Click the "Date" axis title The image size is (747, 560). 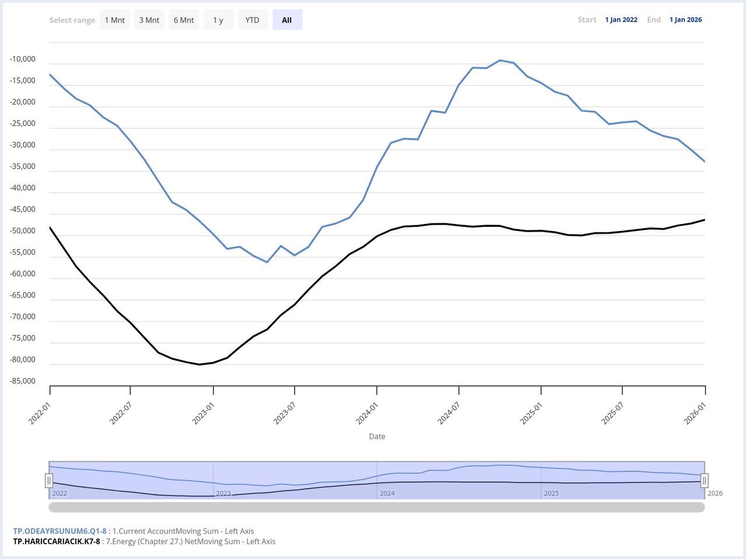click(377, 436)
